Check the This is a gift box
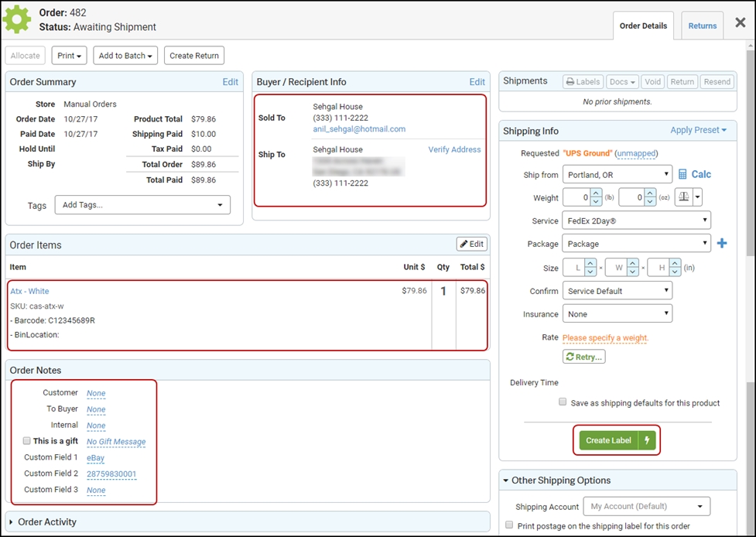The width and height of the screenshot is (756, 537). coord(26,440)
